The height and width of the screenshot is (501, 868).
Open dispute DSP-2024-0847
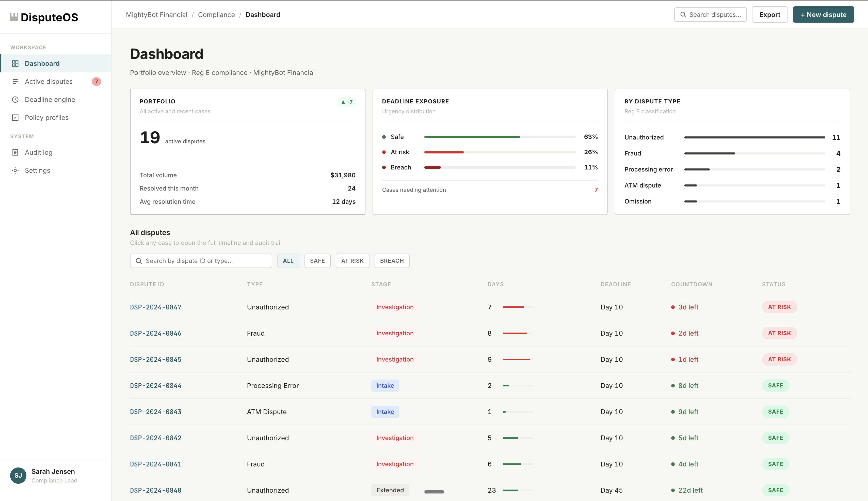coord(155,307)
